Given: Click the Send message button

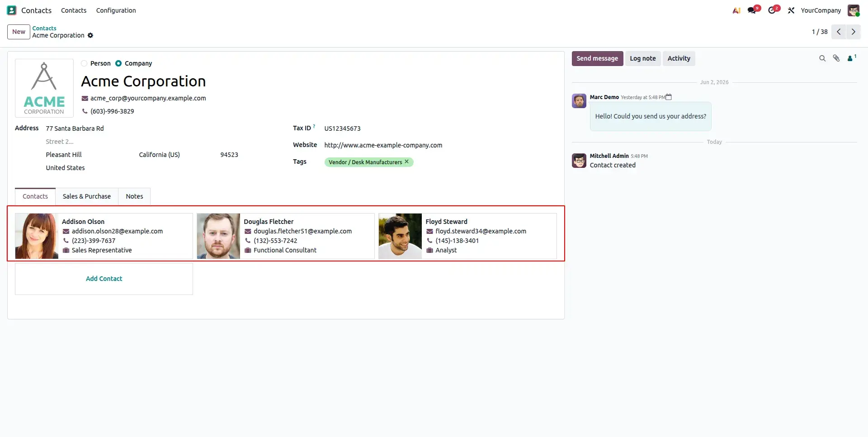Looking at the screenshot, I should 597,58.
